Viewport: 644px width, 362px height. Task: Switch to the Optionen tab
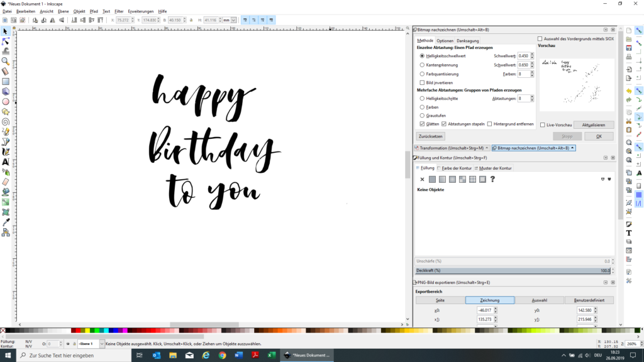445,41
